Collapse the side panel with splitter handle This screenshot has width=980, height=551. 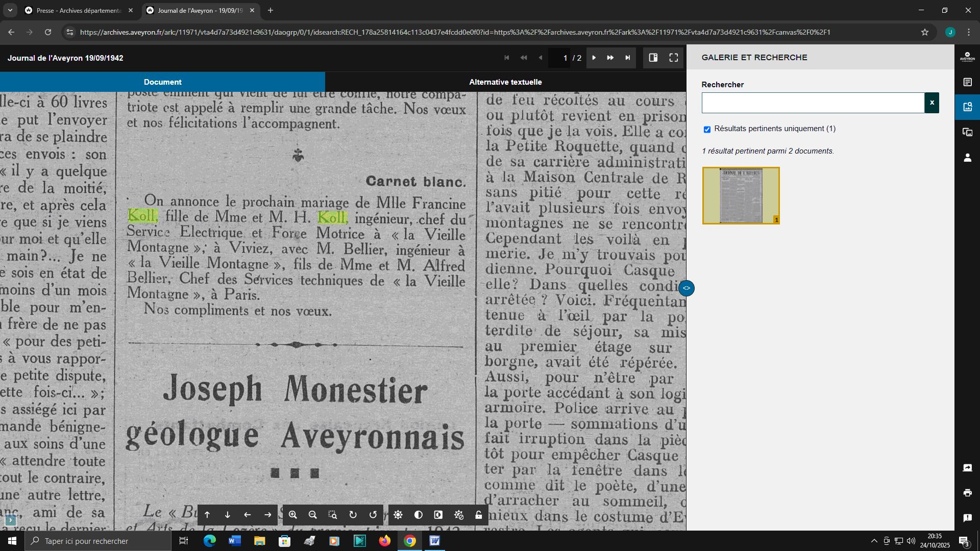click(687, 288)
